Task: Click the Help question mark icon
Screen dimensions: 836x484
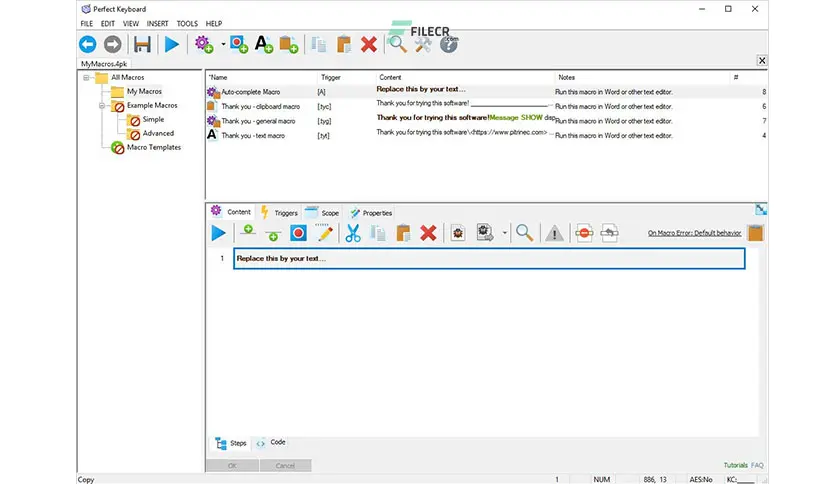Action: (448, 45)
